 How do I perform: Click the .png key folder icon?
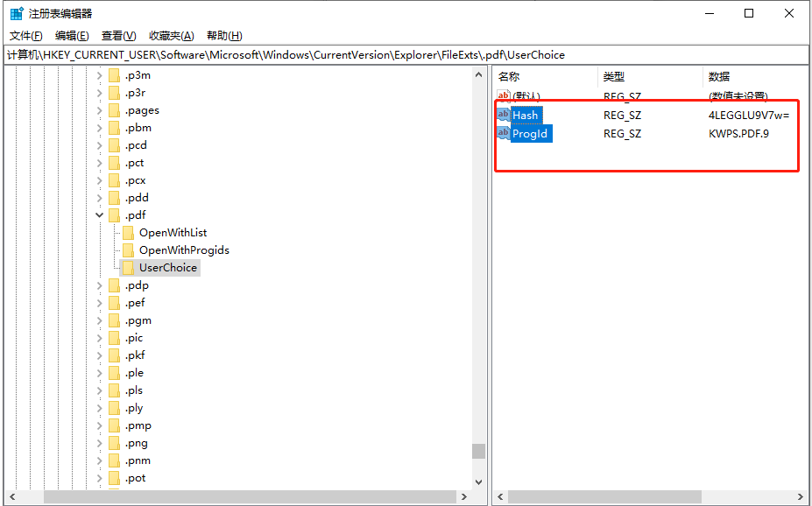(x=114, y=443)
